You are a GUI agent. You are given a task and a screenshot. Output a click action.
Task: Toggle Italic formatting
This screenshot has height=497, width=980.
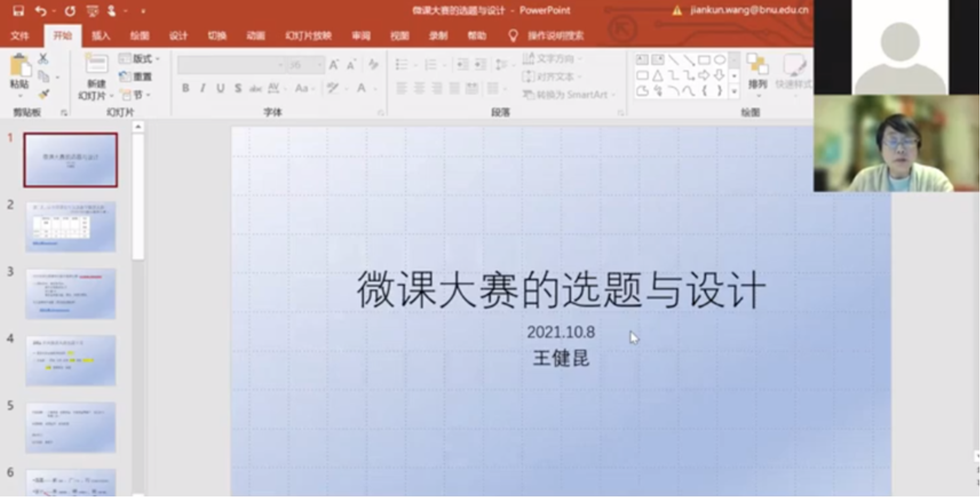[203, 88]
